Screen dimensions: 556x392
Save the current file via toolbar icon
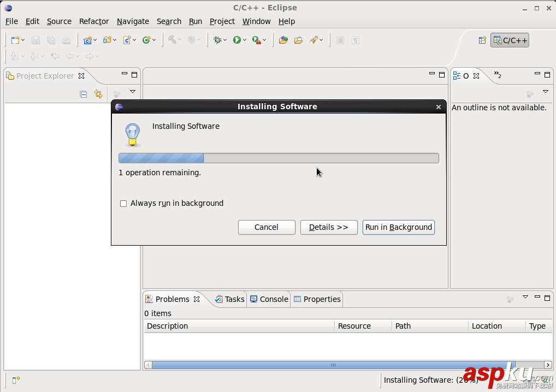pyautogui.click(x=36, y=40)
